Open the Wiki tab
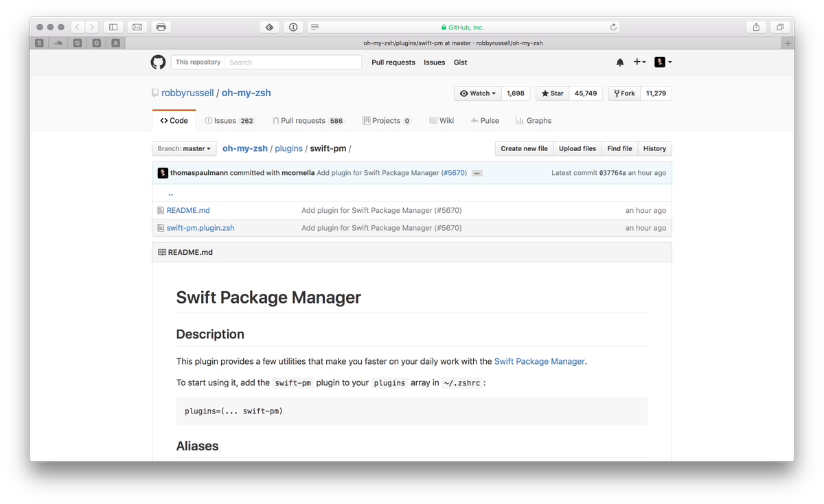The height and width of the screenshot is (504, 824). pyautogui.click(x=442, y=120)
